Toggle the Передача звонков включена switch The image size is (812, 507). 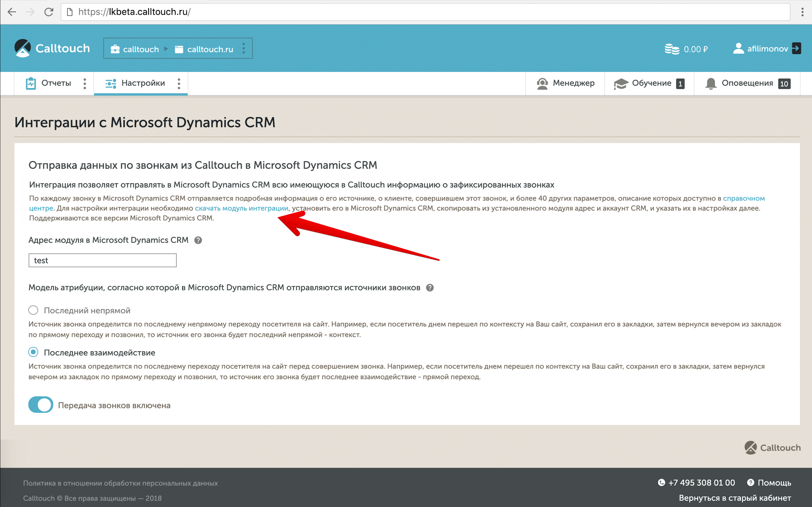(41, 405)
